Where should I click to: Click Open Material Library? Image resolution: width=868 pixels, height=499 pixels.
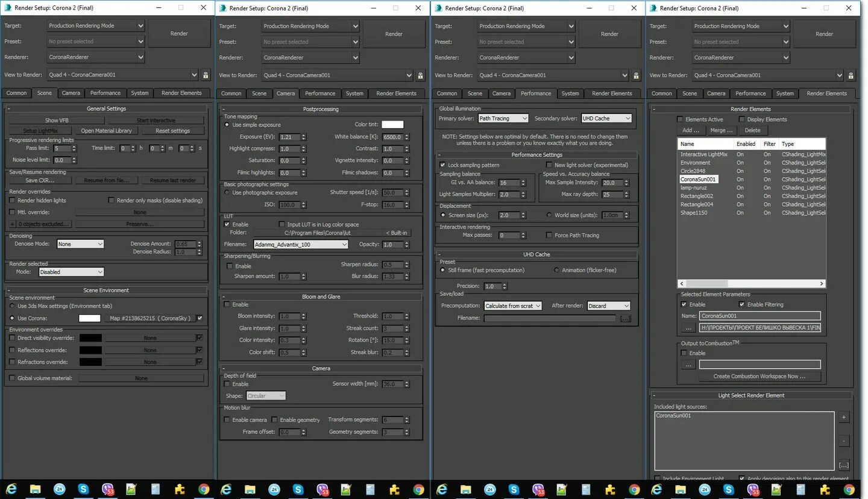pyautogui.click(x=106, y=131)
